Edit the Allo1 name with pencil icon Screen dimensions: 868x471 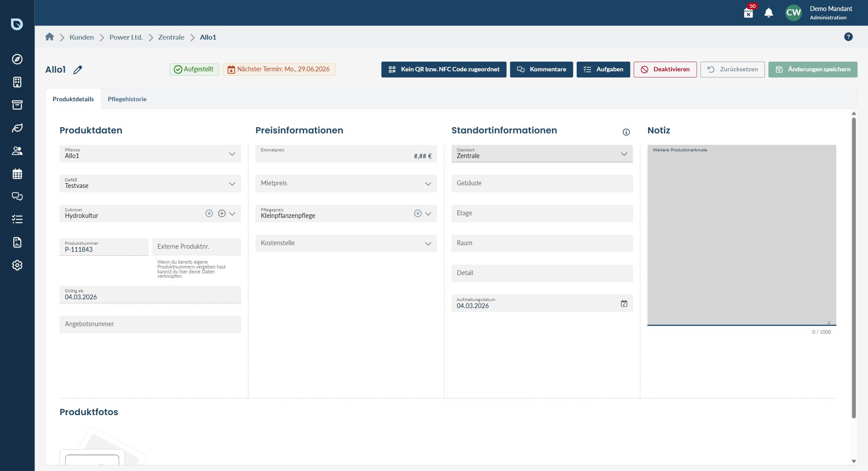(x=78, y=70)
